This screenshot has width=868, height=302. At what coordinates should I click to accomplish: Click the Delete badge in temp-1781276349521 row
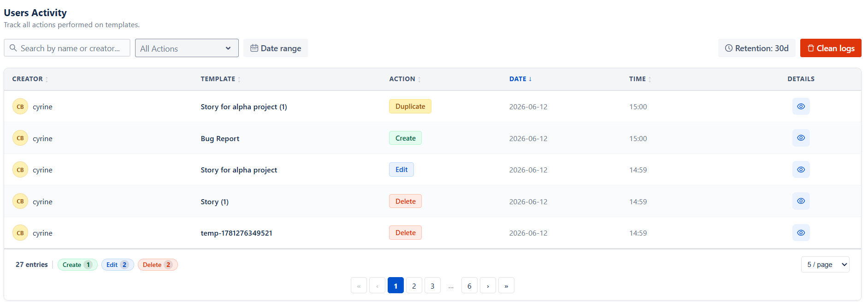click(x=405, y=233)
